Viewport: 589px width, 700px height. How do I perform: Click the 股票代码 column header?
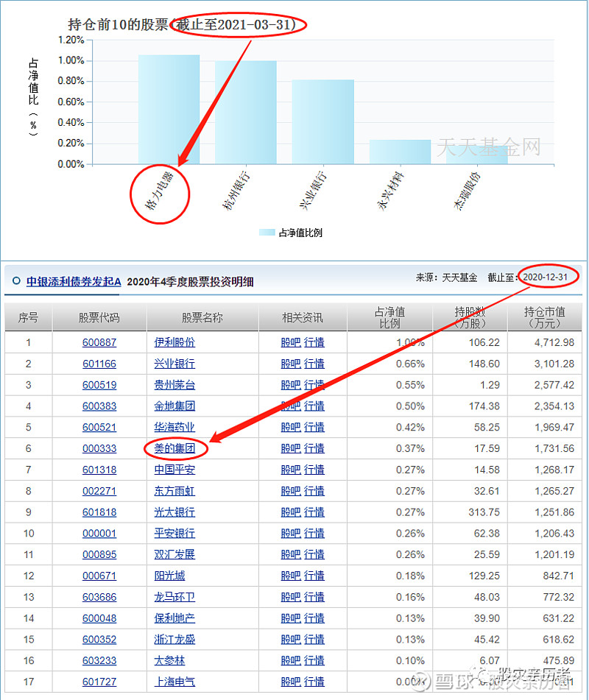[99, 317]
